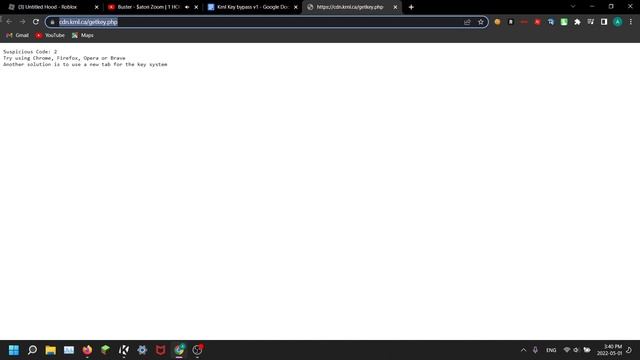Open the blue circular extension icon
This screenshot has width=640, height=360.
point(551,22)
